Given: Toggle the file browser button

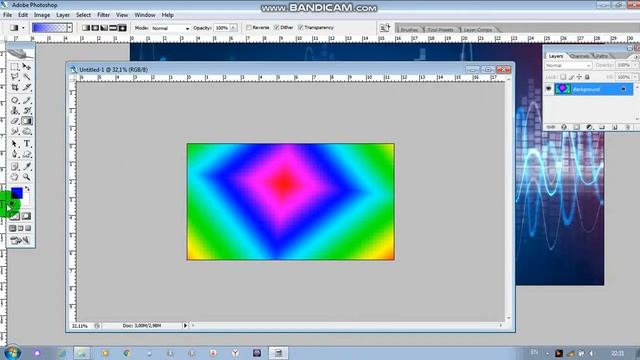Looking at the screenshot, I should click(384, 28).
